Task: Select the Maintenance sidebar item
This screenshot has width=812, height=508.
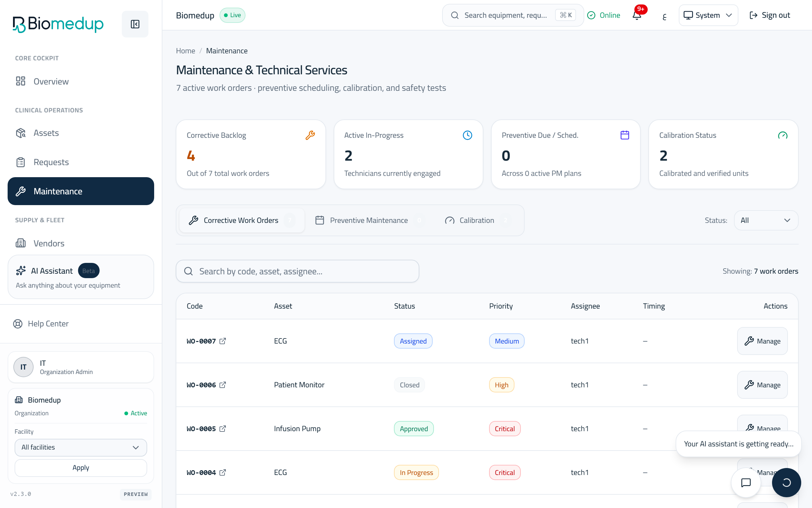Action: pos(81,191)
